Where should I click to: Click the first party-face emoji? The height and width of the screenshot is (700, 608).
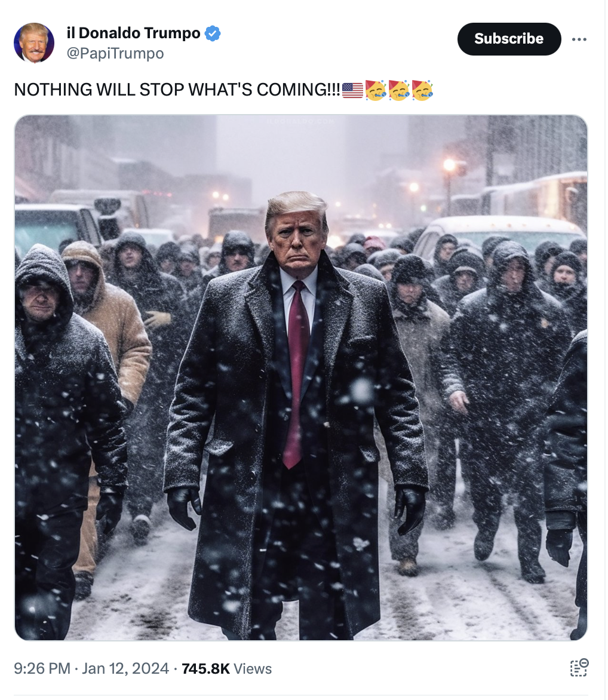click(x=376, y=90)
